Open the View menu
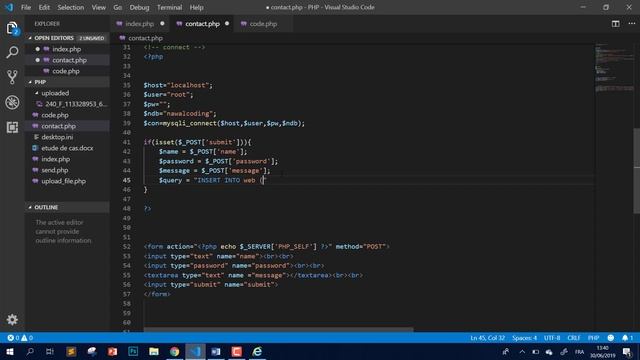The height and width of the screenshot is (360, 640). pyautogui.click(x=98, y=7)
